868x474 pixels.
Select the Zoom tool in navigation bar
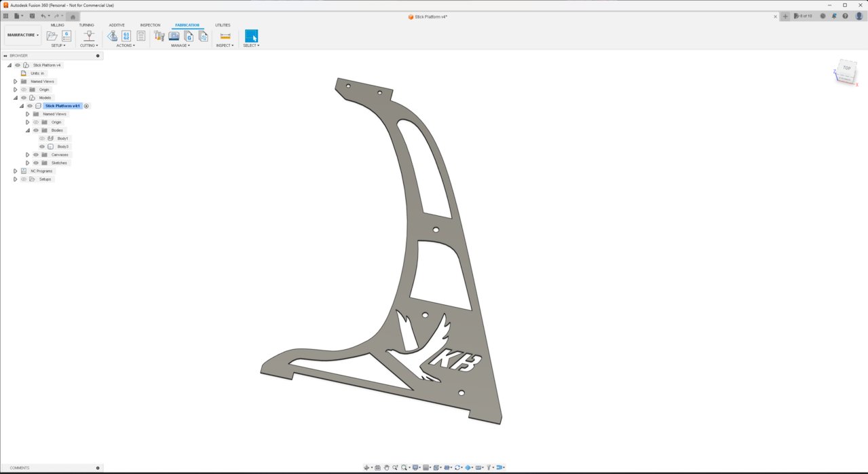(395, 467)
